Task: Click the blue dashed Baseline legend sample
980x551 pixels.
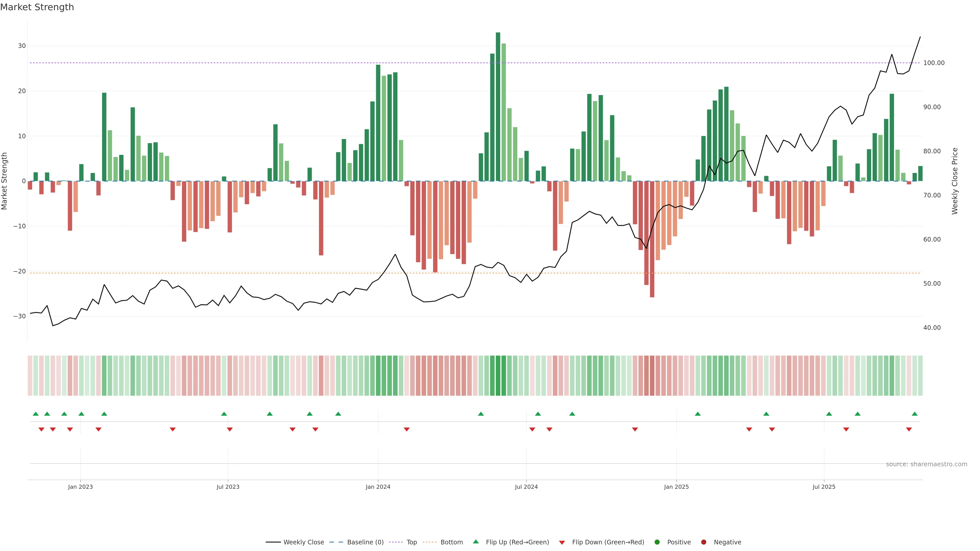Action: click(x=336, y=542)
